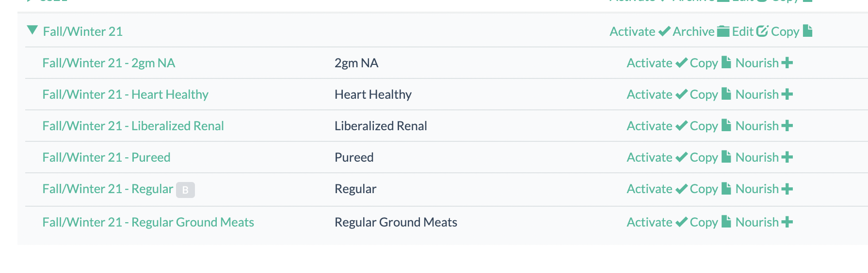Image resolution: width=868 pixels, height=273 pixels.
Task: Open the Fall/Winter 21 group title link
Action: click(x=82, y=31)
